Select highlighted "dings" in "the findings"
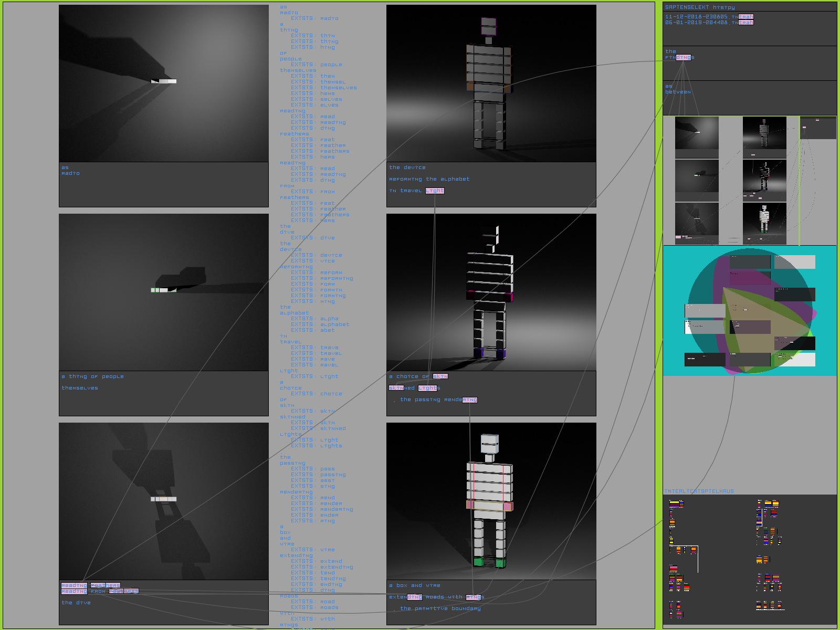This screenshot has width=840, height=630. (683, 57)
